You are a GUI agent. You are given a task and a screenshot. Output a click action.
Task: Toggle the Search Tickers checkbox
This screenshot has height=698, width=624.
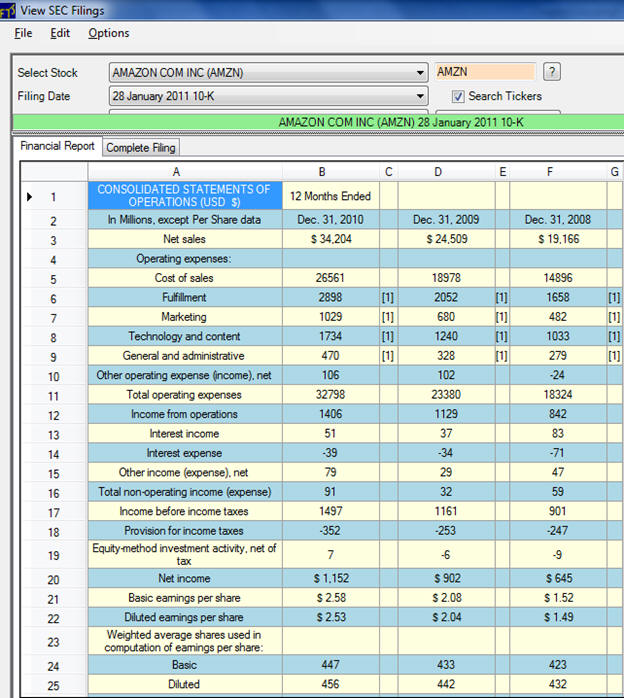coord(458,97)
